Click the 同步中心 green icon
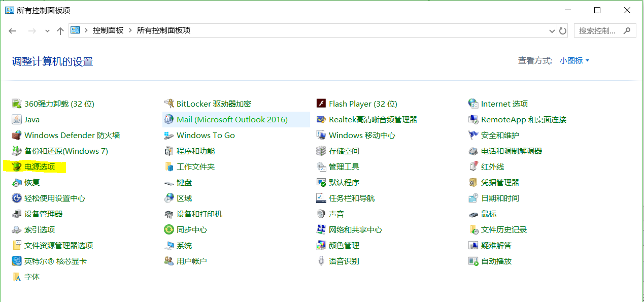This screenshot has height=302, width=644. coord(169,229)
